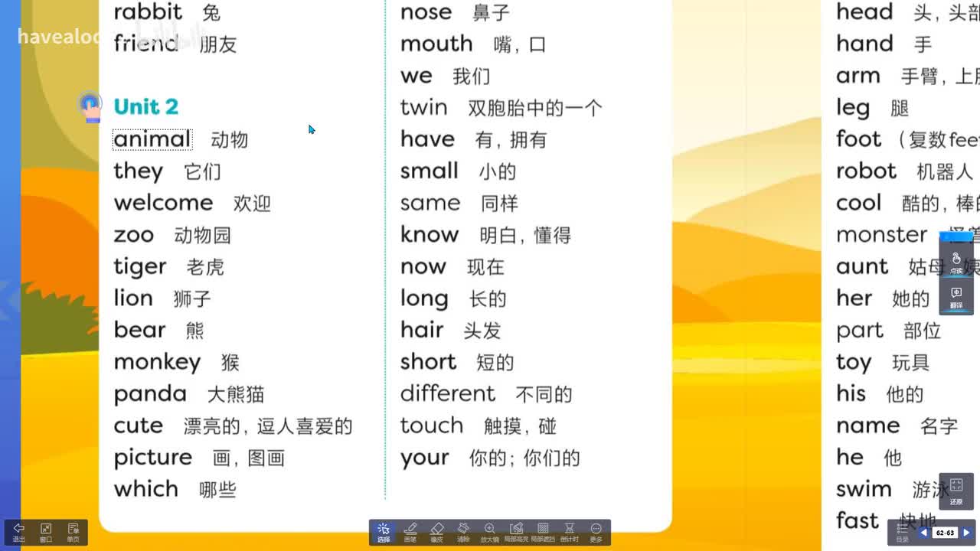This screenshot has width=980, height=551.
Task: Click the word "different"
Action: [448, 393]
